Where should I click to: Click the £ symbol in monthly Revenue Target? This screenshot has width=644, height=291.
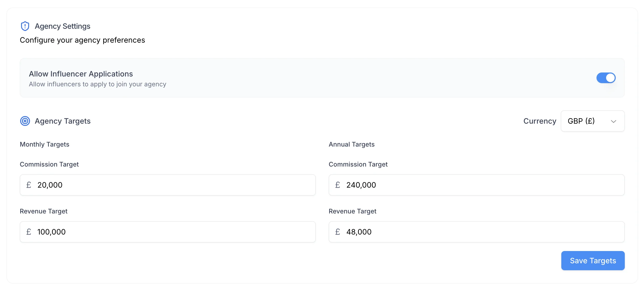pos(29,232)
